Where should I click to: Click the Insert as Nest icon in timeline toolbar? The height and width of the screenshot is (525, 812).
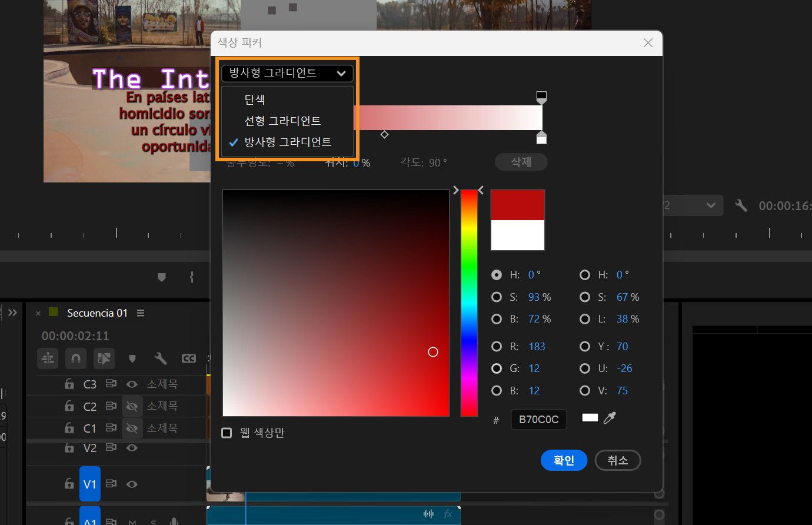(x=48, y=358)
